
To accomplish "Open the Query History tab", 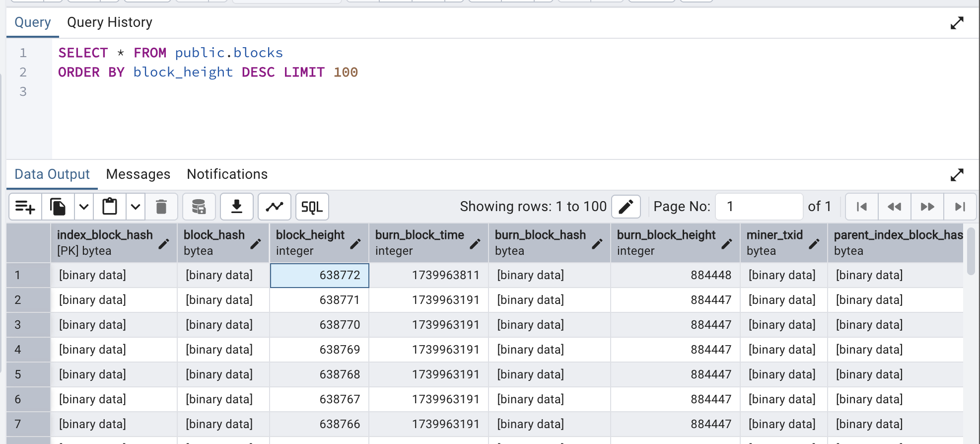I will tap(110, 22).
